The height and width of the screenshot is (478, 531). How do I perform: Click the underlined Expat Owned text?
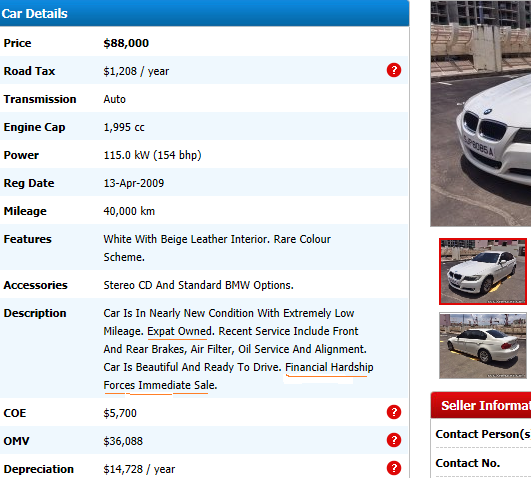click(x=179, y=331)
